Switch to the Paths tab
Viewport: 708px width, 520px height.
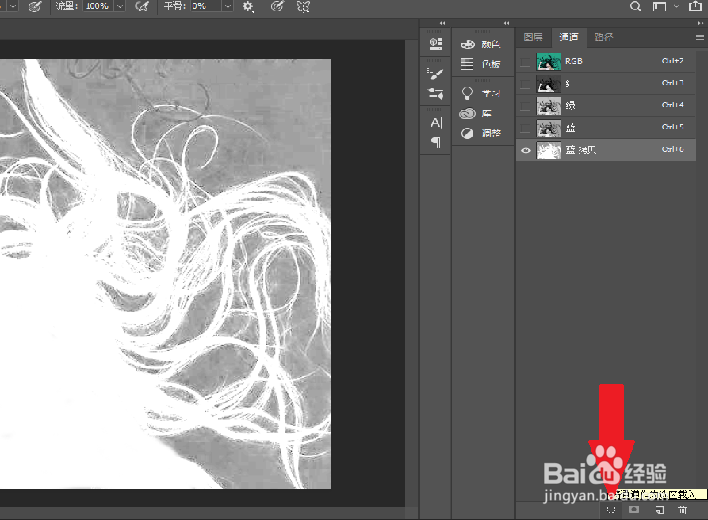click(604, 37)
